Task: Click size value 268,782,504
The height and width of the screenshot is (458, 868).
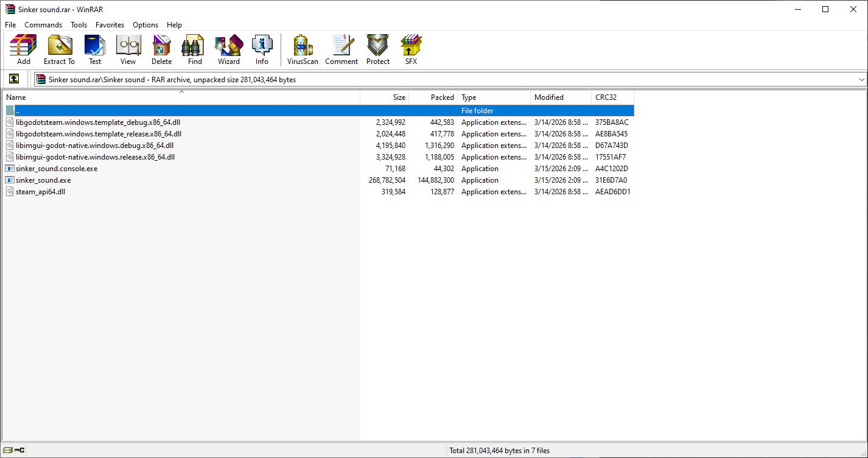Action: click(387, 180)
